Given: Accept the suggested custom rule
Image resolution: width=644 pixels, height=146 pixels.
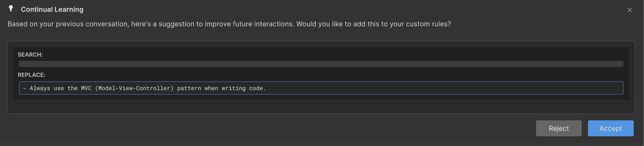Looking at the screenshot, I should 611,128.
